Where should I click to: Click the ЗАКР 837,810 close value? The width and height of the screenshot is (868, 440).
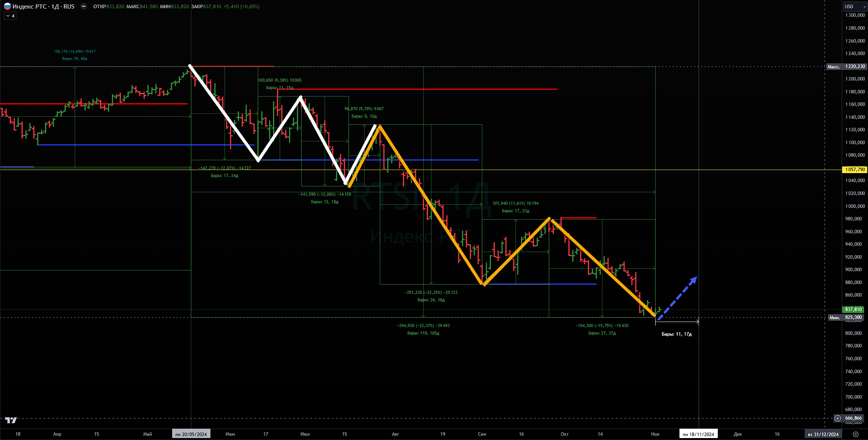206,6
